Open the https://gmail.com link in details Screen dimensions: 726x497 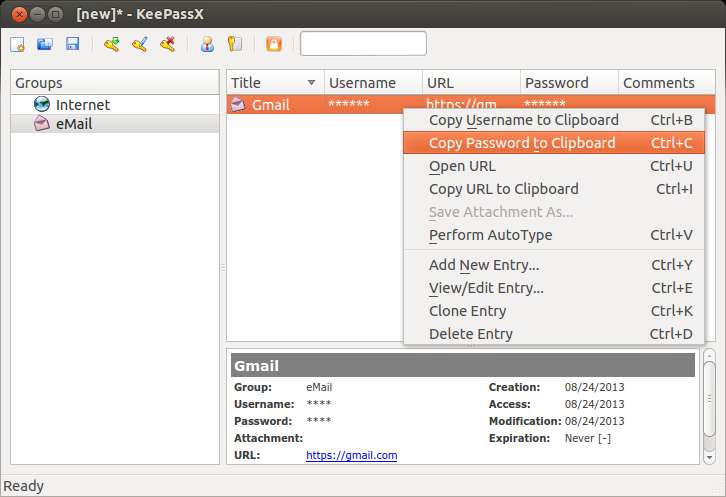click(x=351, y=455)
